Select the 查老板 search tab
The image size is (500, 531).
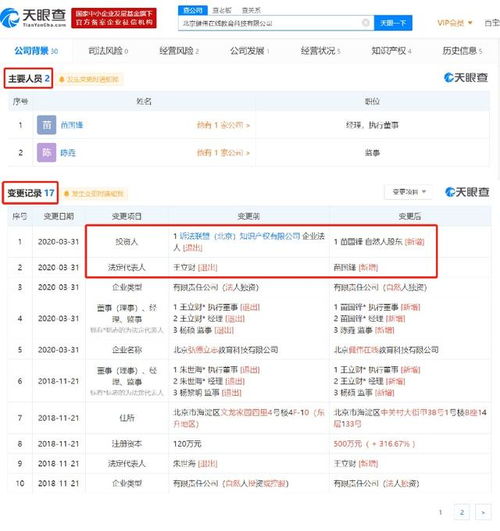coord(222,10)
